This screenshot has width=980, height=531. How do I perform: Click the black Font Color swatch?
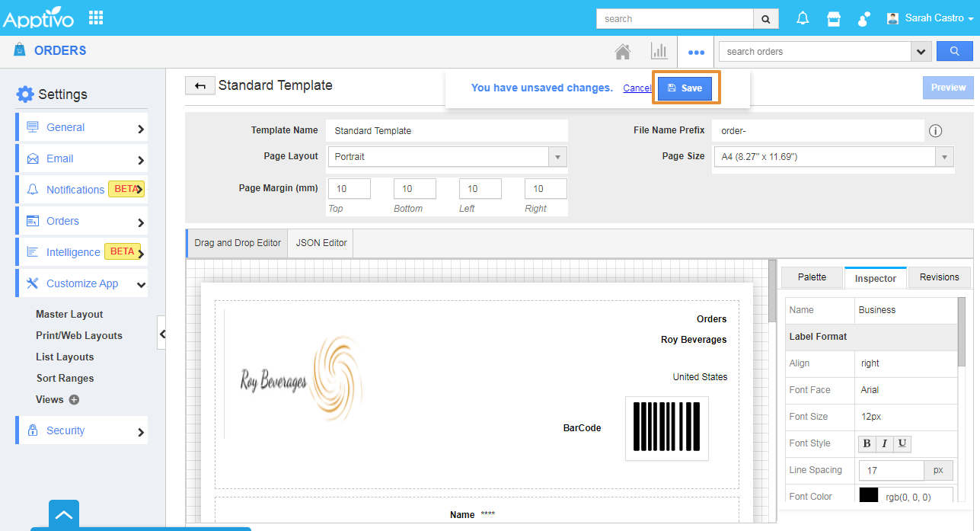869,496
